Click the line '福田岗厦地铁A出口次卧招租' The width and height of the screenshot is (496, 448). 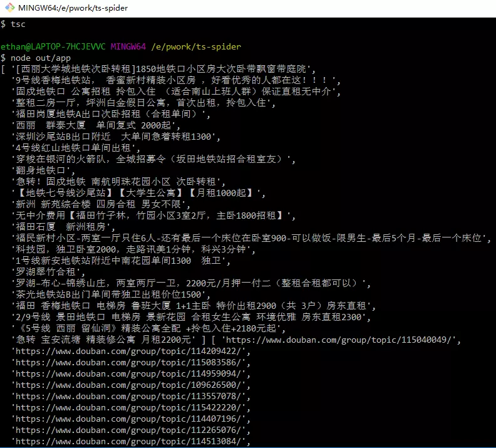[111, 114]
